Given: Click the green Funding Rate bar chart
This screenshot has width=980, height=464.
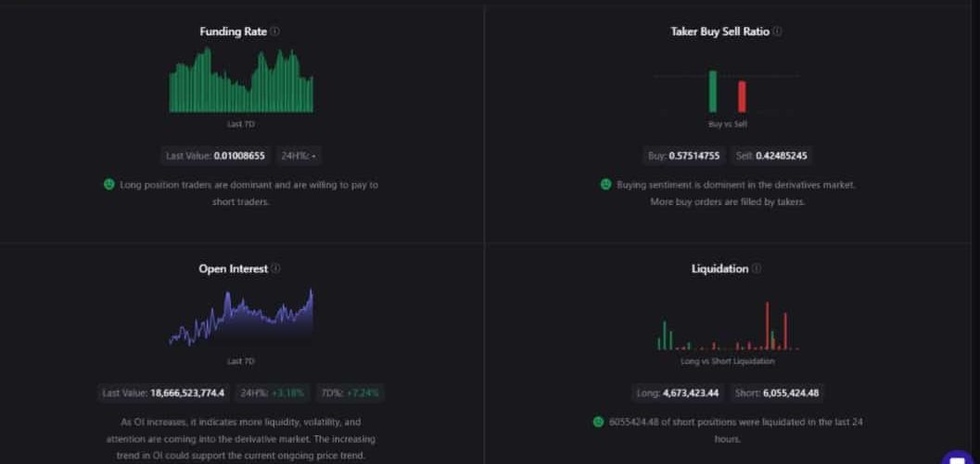Looking at the screenshot, I should (241, 84).
